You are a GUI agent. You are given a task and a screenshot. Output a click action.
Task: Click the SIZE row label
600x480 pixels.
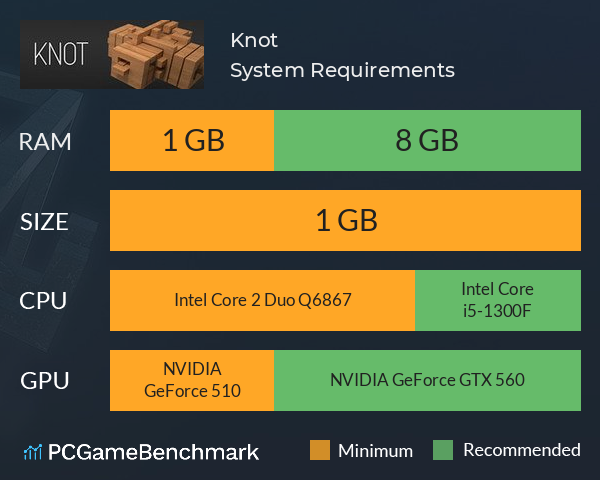coord(44,222)
